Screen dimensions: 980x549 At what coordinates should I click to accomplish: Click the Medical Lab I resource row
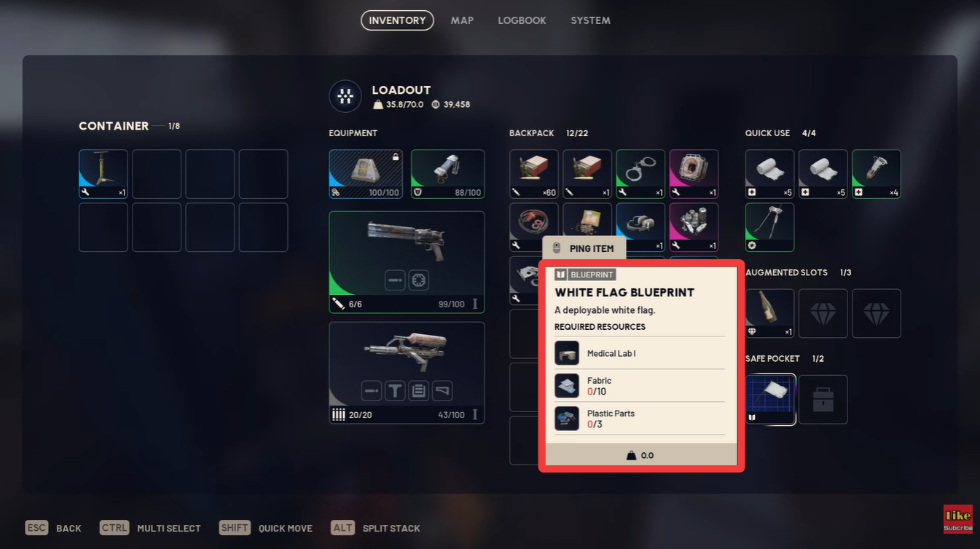pyautogui.click(x=640, y=353)
